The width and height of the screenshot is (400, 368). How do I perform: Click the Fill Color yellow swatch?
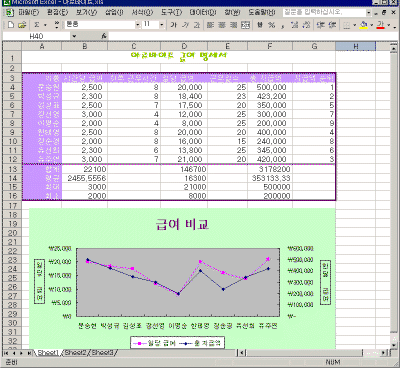[x=364, y=25]
